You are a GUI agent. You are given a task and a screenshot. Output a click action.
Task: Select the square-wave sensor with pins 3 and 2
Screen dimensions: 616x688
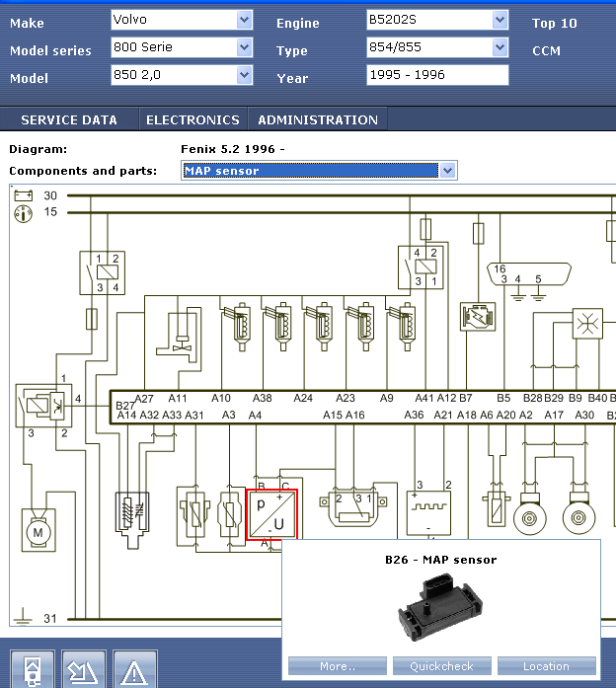[x=428, y=513]
